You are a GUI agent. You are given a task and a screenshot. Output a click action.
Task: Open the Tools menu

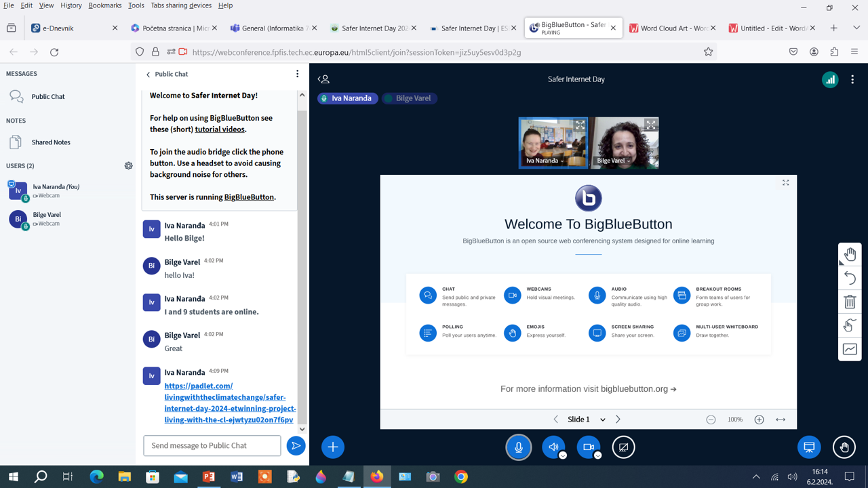(x=136, y=5)
